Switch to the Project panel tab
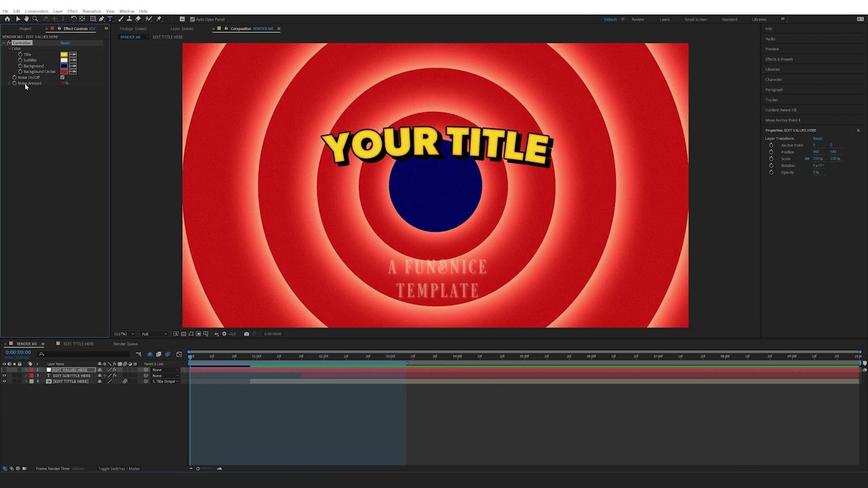868x488 pixels. click(25, 28)
